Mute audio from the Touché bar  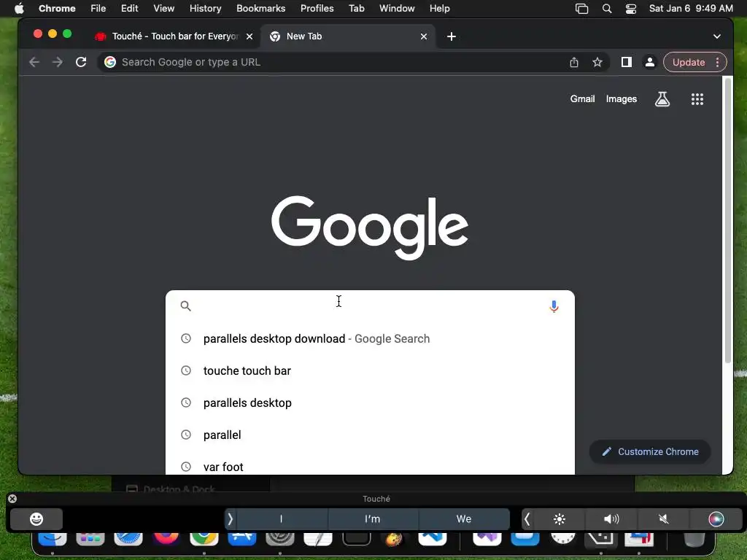tap(664, 519)
